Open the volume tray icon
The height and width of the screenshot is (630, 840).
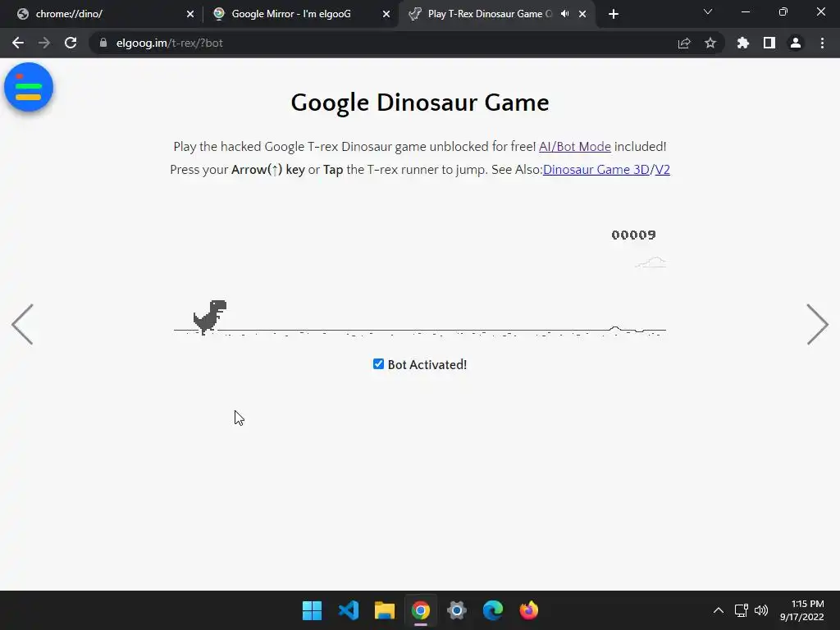click(x=760, y=610)
